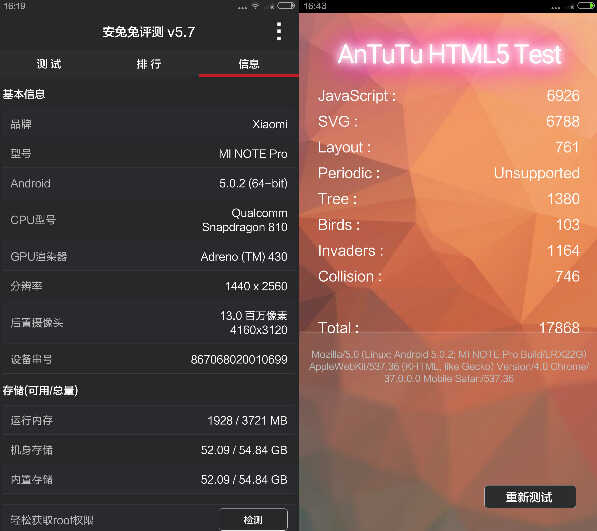Tap the Wi-Fi icon in left status bar
The image size is (597, 531).
[255, 6]
